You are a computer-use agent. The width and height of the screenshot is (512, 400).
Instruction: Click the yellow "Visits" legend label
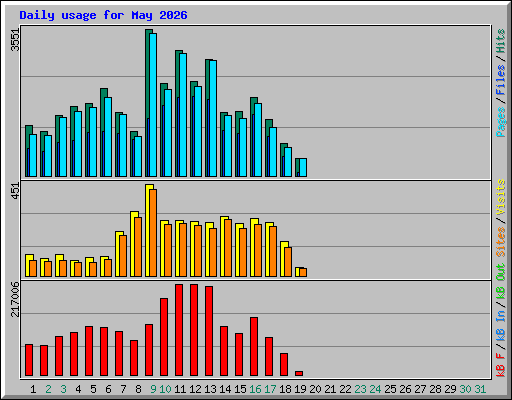pos(501,197)
